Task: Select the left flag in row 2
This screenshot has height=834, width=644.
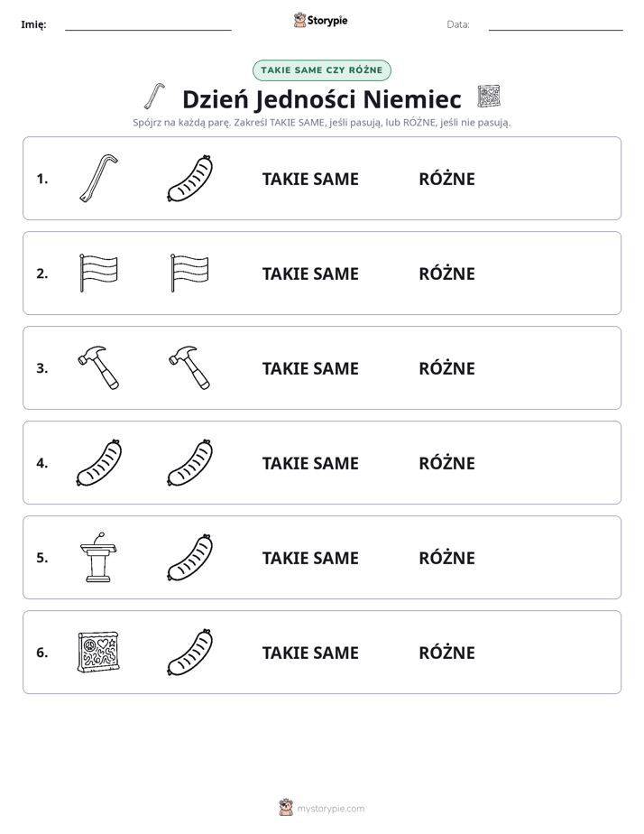Action: (99, 273)
